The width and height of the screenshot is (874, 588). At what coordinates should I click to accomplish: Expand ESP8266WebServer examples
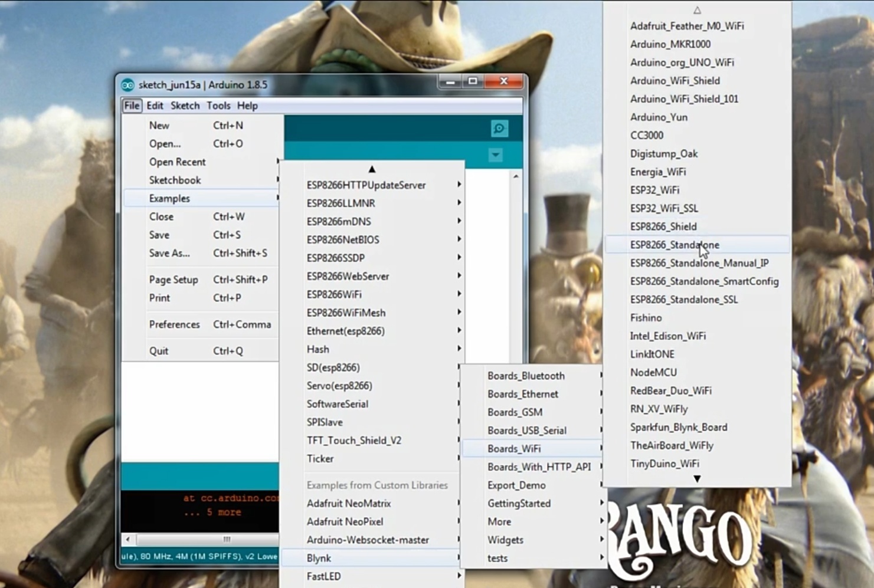[372, 276]
